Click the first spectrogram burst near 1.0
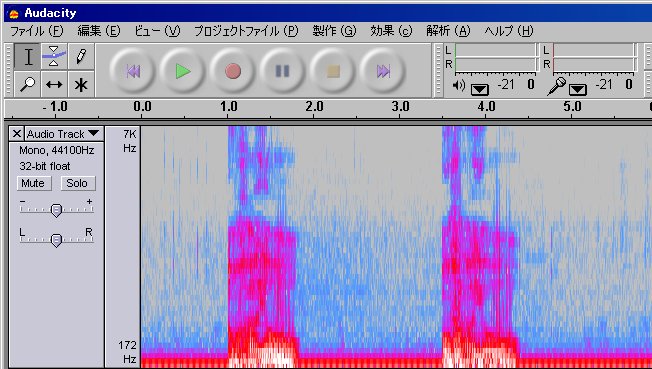This screenshot has height=369, width=652. (x=263, y=247)
